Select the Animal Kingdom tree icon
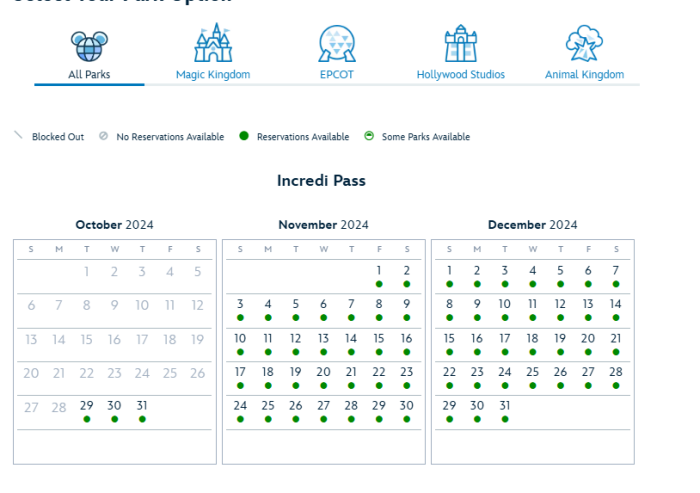Viewport: 700px width, 493px height. (584, 44)
